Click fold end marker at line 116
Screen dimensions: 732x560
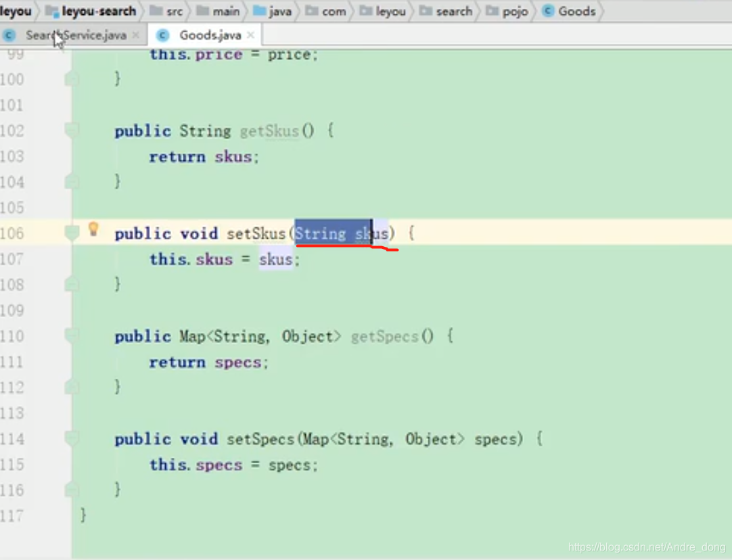pyautogui.click(x=72, y=489)
